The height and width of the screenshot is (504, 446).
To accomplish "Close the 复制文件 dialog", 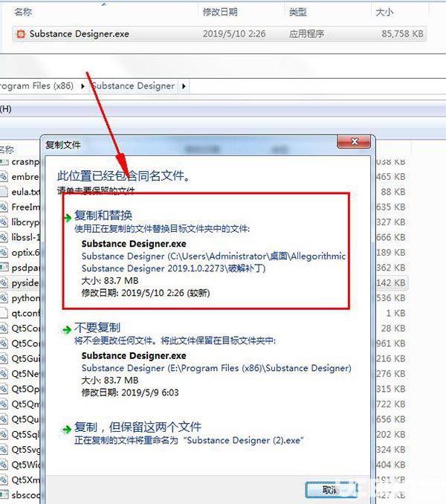I will pos(354,141).
